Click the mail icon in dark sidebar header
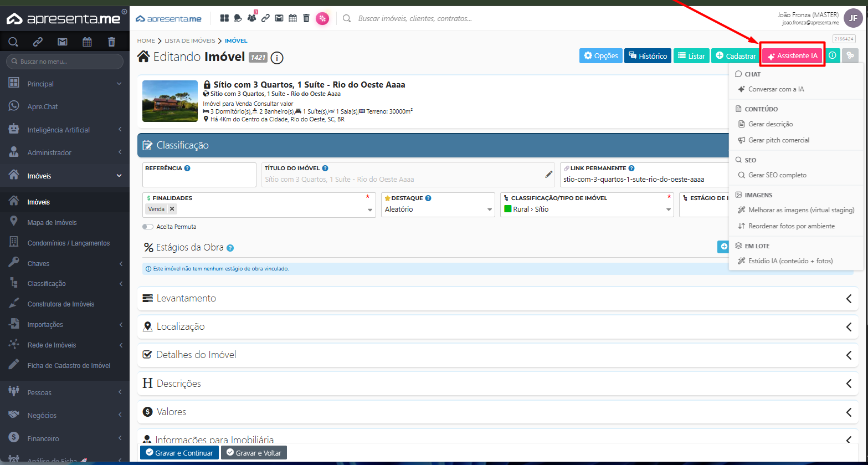Viewport: 868px width, 465px height. coord(62,42)
